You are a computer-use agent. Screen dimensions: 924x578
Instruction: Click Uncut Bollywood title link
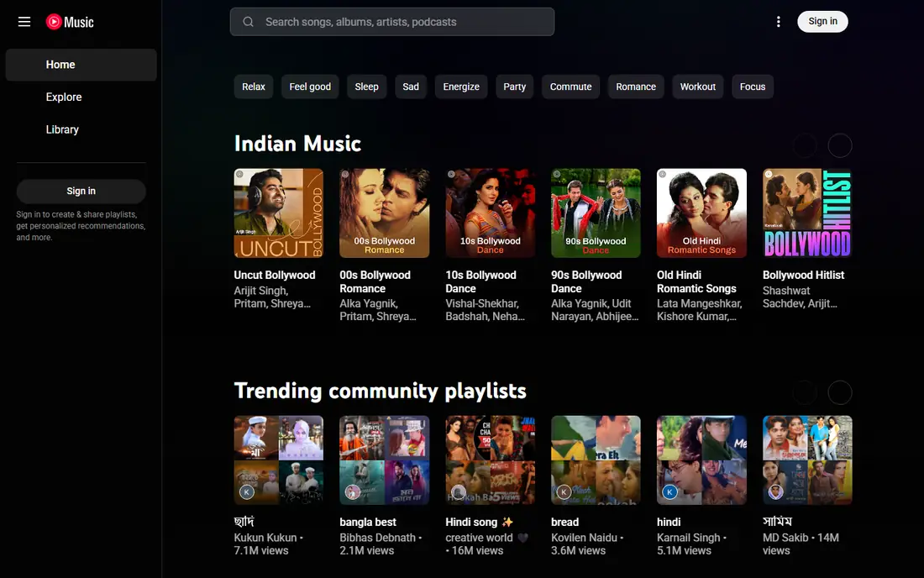pos(275,276)
